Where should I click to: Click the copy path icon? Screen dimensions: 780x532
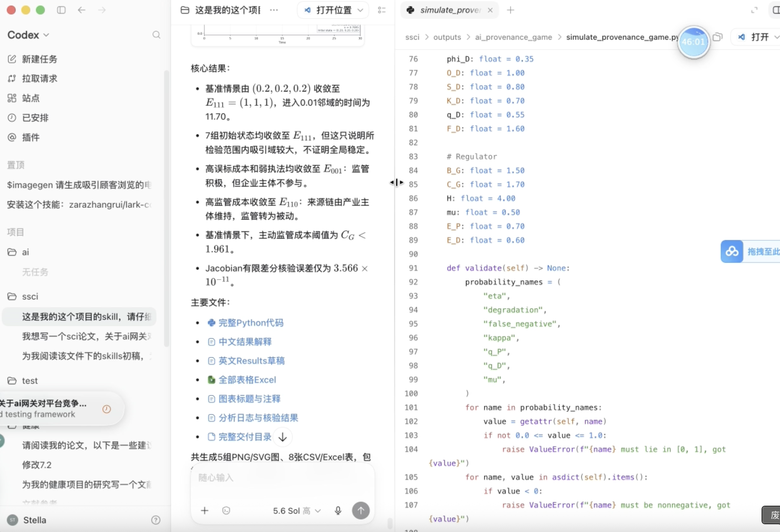(x=717, y=37)
